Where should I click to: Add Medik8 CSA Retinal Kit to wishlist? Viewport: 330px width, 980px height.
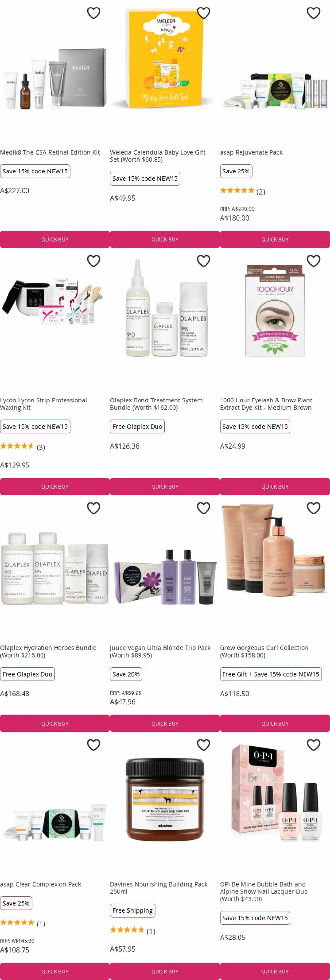tap(94, 13)
